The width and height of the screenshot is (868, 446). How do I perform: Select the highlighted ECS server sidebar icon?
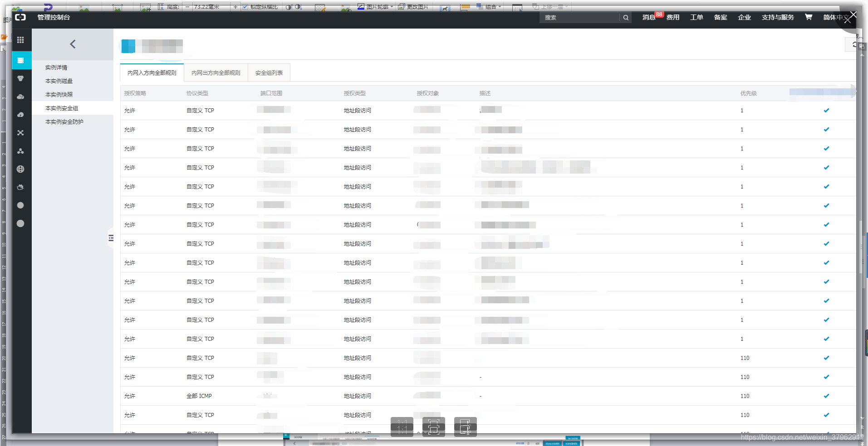[x=21, y=60]
